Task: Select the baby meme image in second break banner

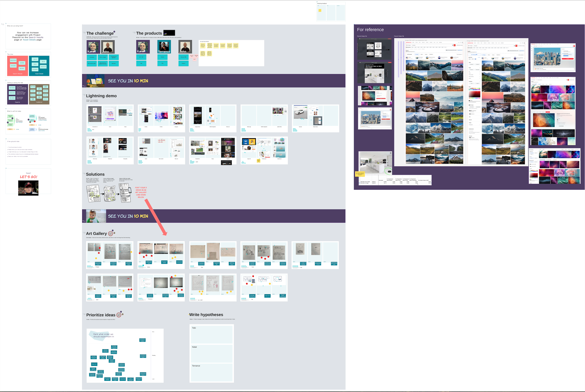Action: [x=96, y=216]
